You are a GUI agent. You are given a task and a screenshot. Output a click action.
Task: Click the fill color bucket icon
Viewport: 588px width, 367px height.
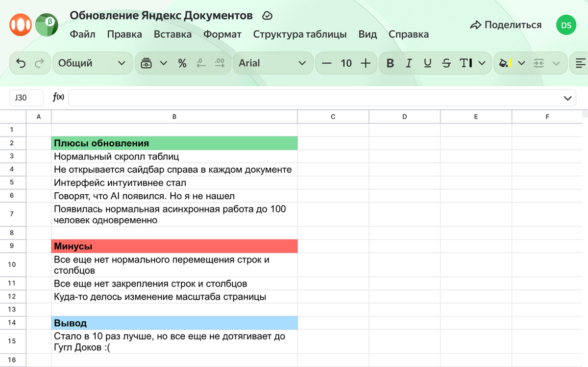[505, 63]
